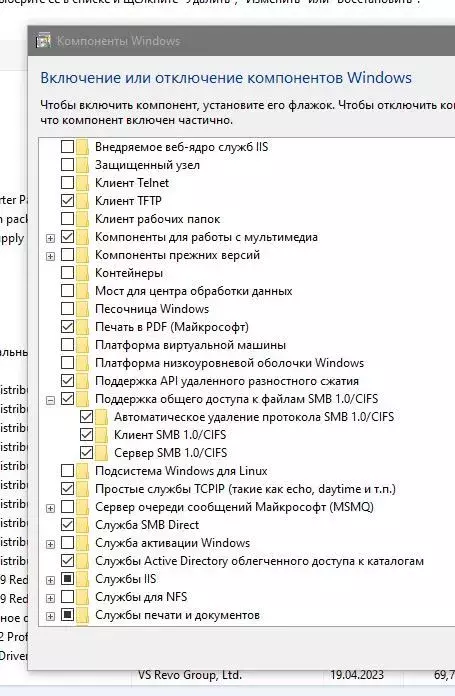Check Платформа низкоуровневой оболочки Windows
455x696 pixels.
coord(67,363)
